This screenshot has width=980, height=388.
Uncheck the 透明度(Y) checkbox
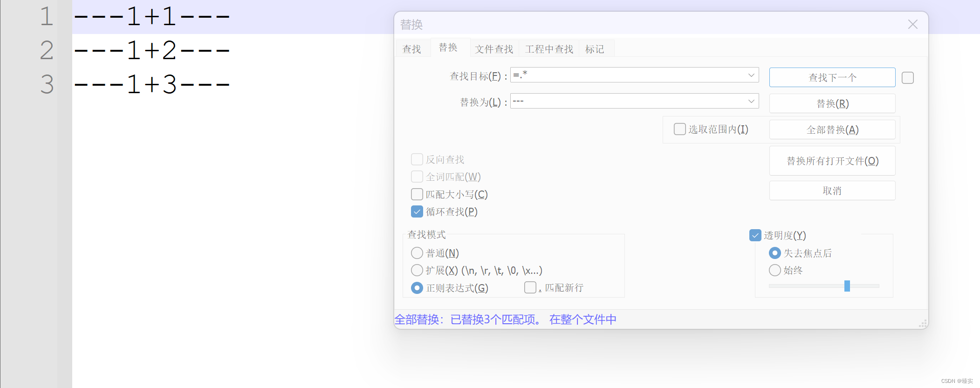pos(755,235)
